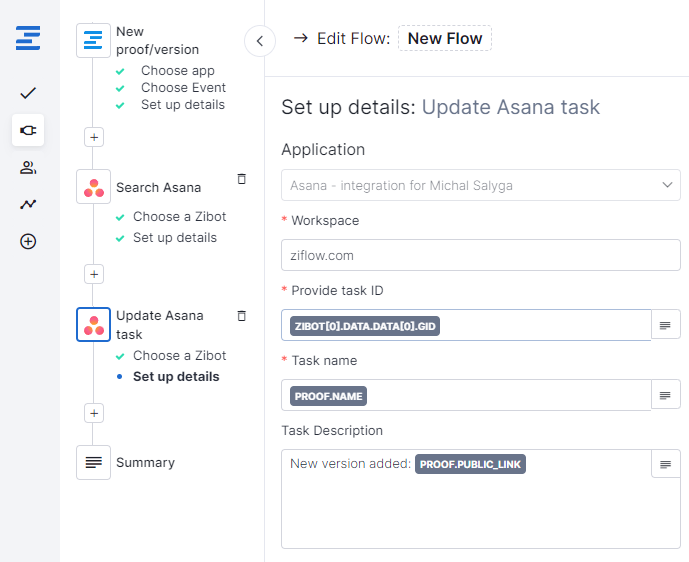Add a step after New proof/version
This screenshot has width=689, height=562.
click(94, 137)
